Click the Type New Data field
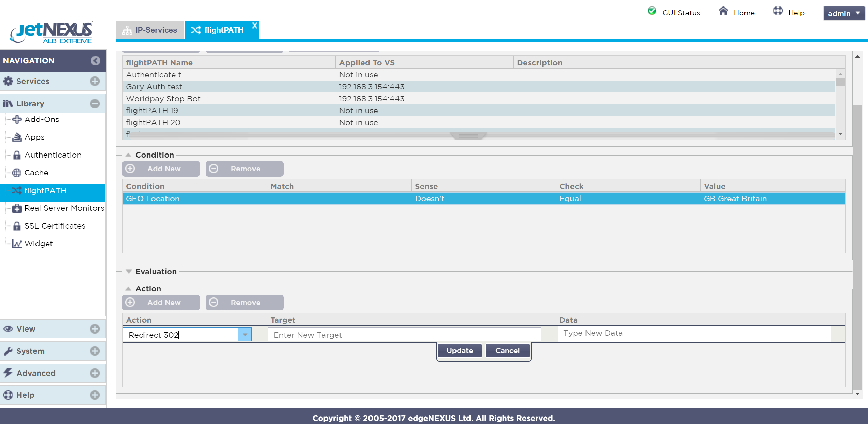This screenshot has height=424, width=868. (694, 334)
